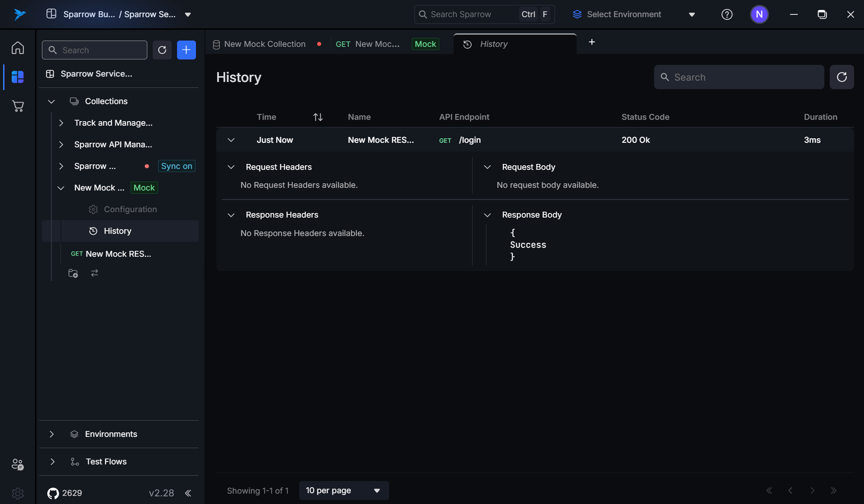The image size is (864, 504).
Task: Click the Success response body text
Action: pyautogui.click(x=528, y=245)
